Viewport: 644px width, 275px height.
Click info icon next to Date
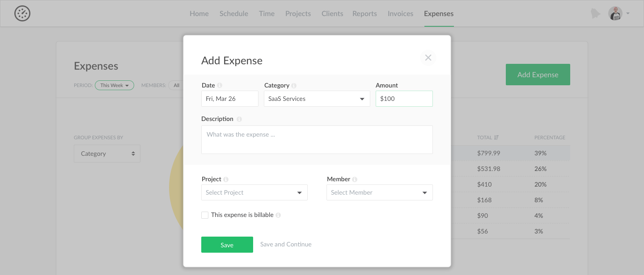coord(220,86)
